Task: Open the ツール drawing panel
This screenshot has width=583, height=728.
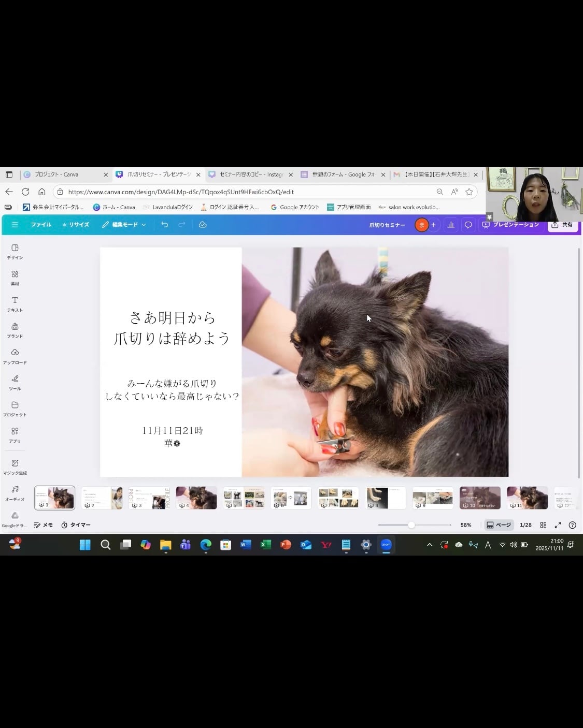Action: pos(15,382)
